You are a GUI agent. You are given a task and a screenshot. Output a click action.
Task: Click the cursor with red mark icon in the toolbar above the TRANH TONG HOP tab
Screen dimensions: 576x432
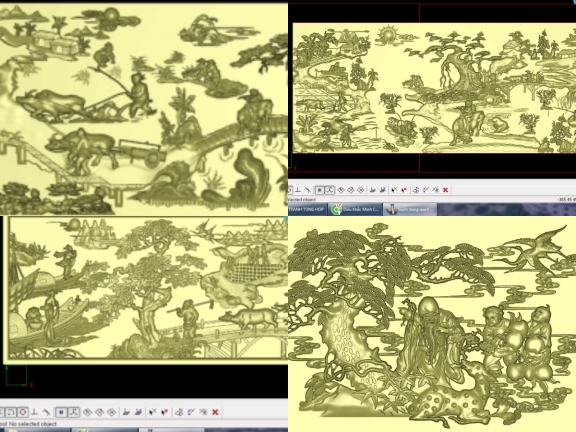click(x=404, y=190)
